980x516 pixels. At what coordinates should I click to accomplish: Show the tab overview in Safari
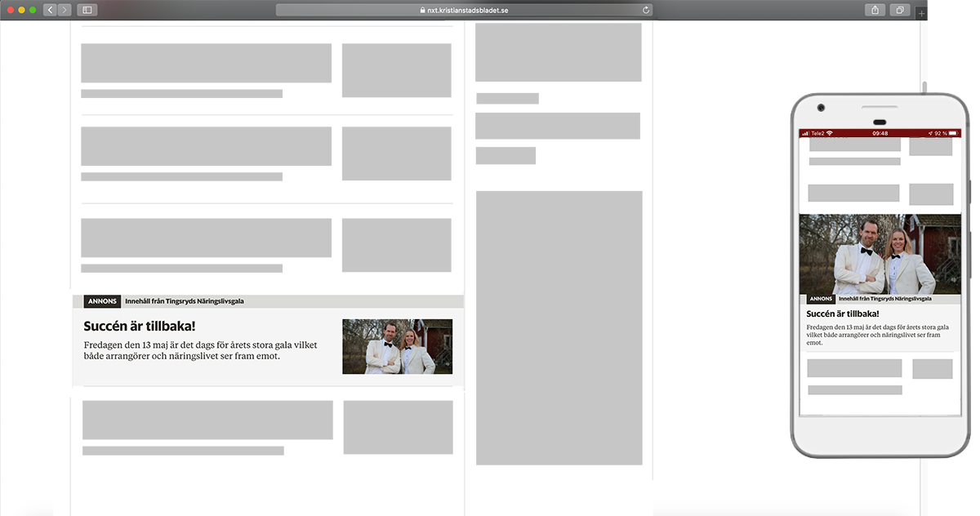(899, 10)
